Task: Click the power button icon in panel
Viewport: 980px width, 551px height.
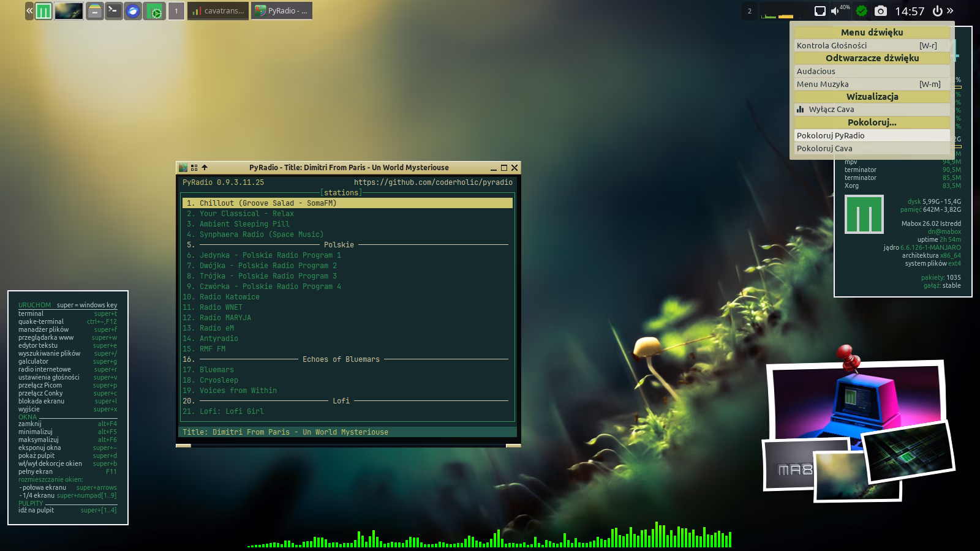Action: 937,11
